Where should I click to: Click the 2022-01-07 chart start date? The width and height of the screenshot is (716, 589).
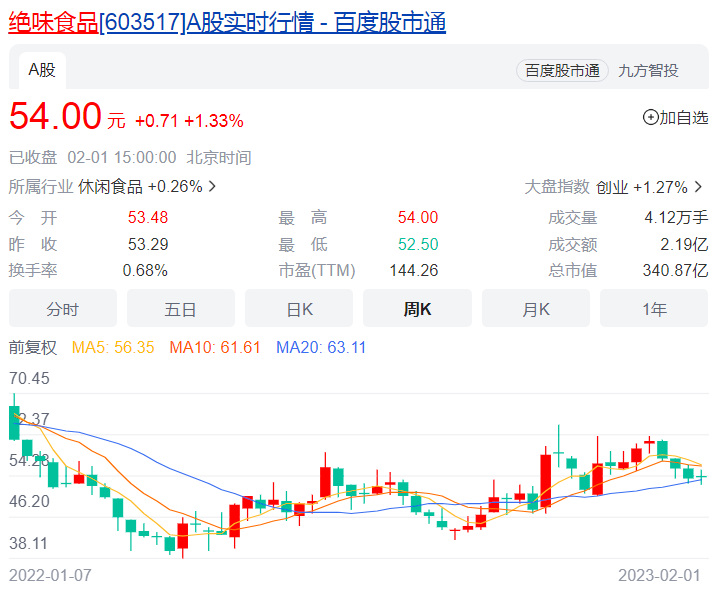pyautogui.click(x=50, y=575)
